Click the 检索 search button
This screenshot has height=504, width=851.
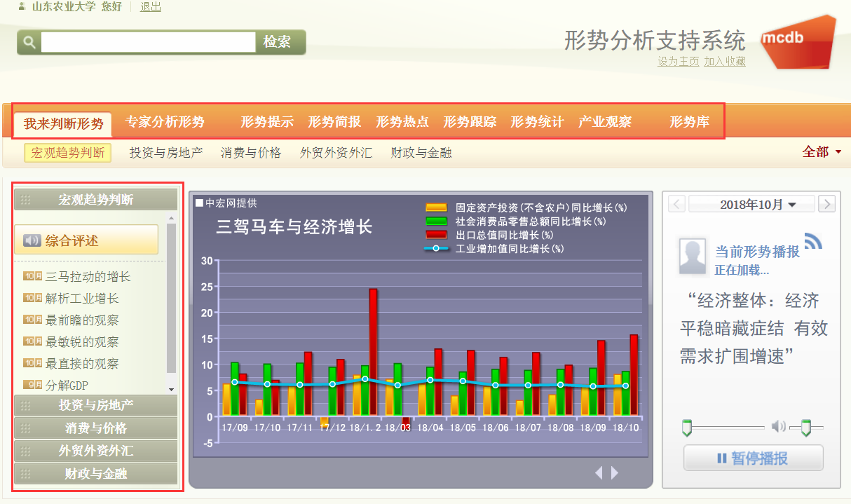tap(278, 42)
